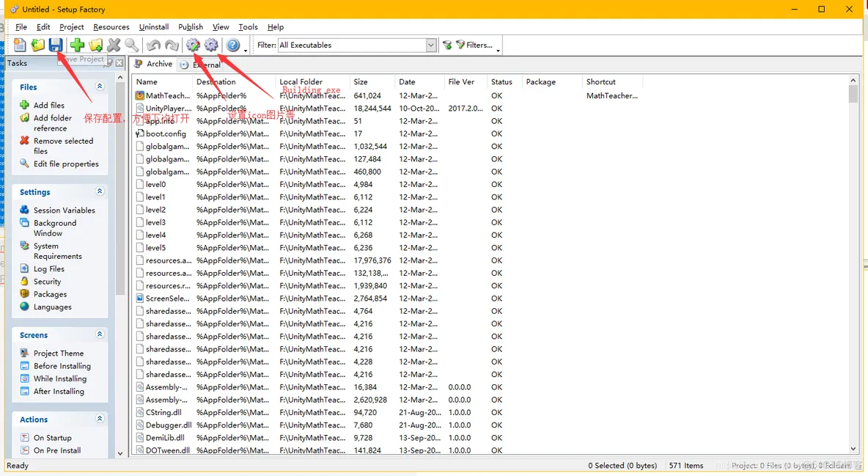Close the Tasks pane

click(x=119, y=63)
